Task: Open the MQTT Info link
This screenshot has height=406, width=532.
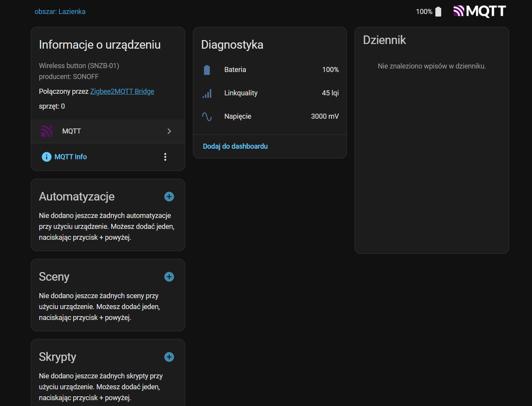Action: tap(70, 157)
